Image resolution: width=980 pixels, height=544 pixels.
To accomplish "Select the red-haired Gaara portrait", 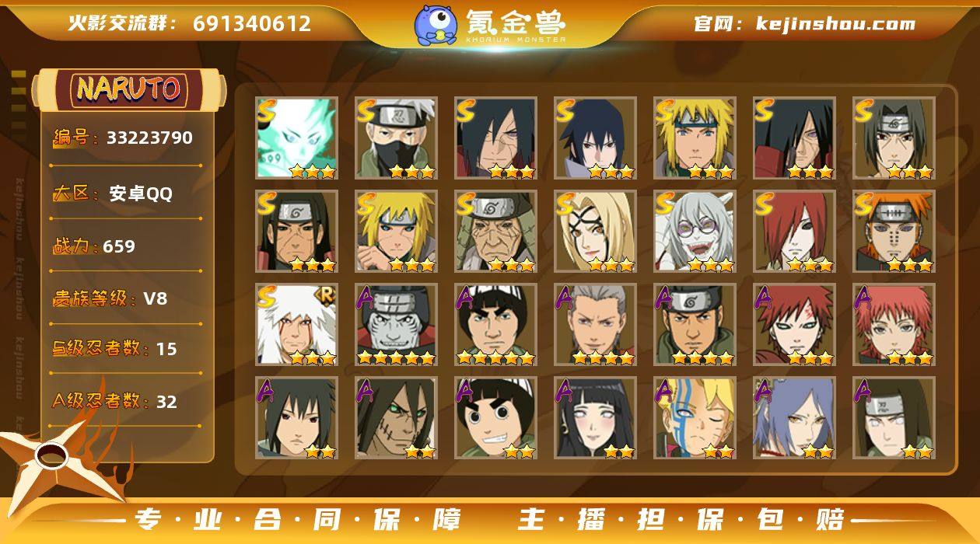I will [795, 325].
